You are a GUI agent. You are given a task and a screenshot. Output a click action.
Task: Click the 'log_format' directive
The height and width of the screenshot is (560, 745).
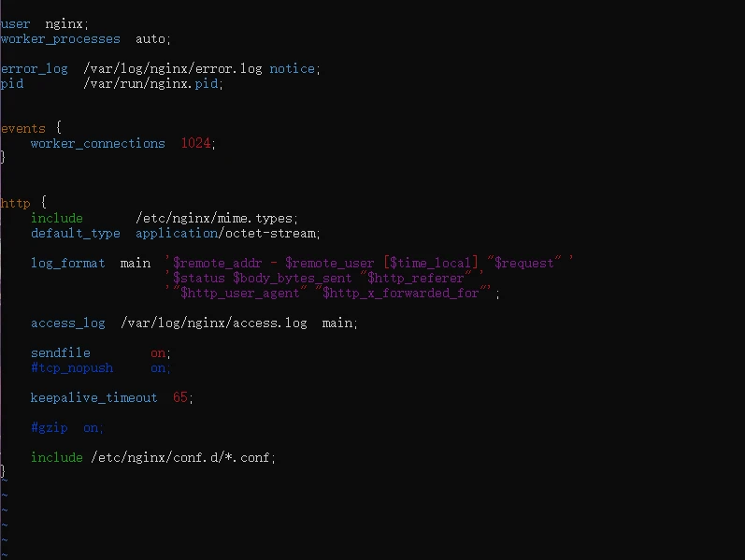[68, 264]
